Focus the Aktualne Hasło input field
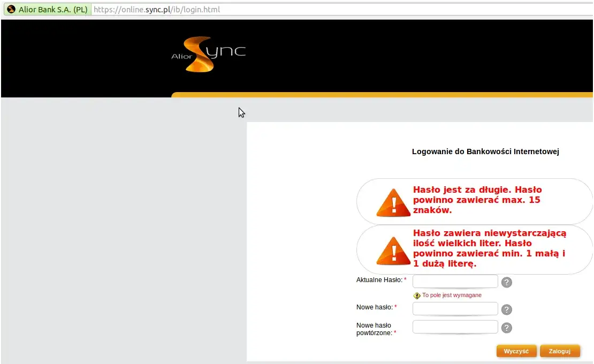594x364 pixels. click(x=455, y=282)
